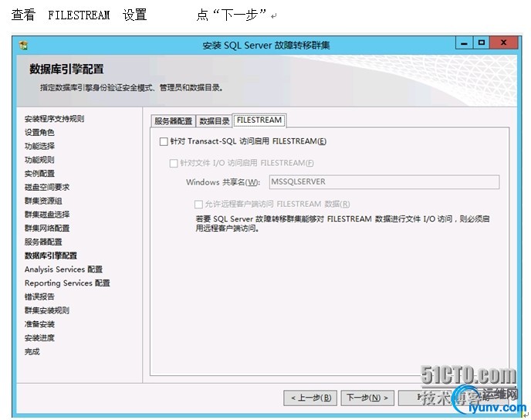Select 安装程序支持规则 step in sidebar

[x=54, y=119]
